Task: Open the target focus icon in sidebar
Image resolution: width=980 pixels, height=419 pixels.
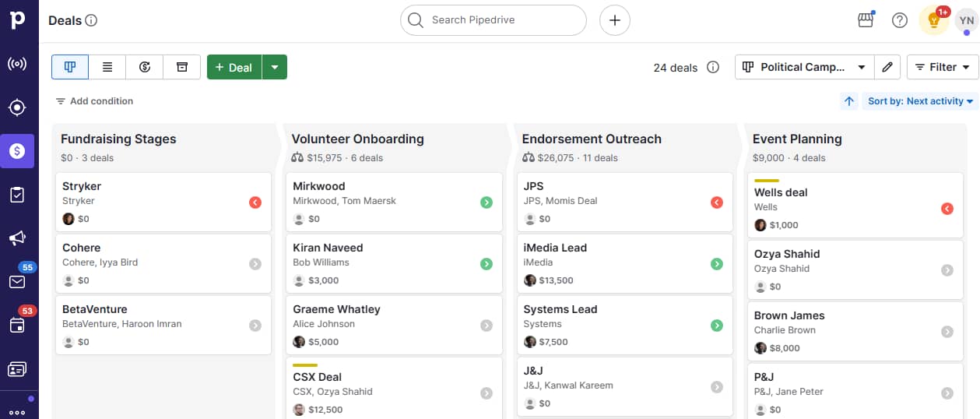Action: (17, 107)
